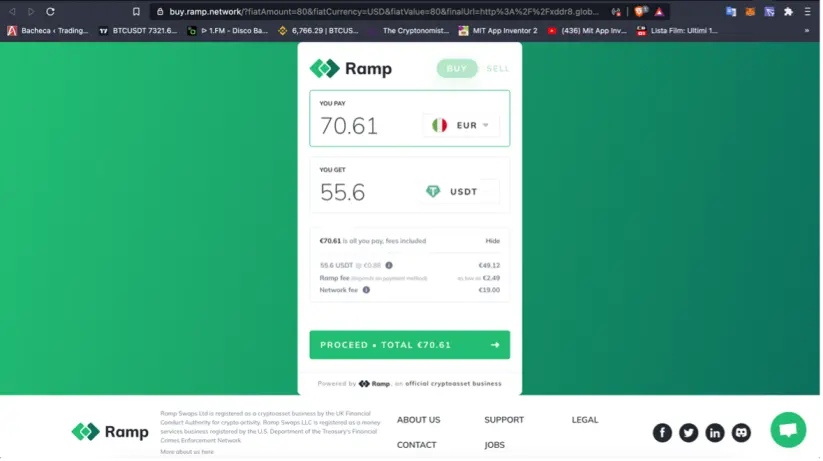Open the green live chat bubble
The width and height of the screenshot is (823, 461).
788,431
